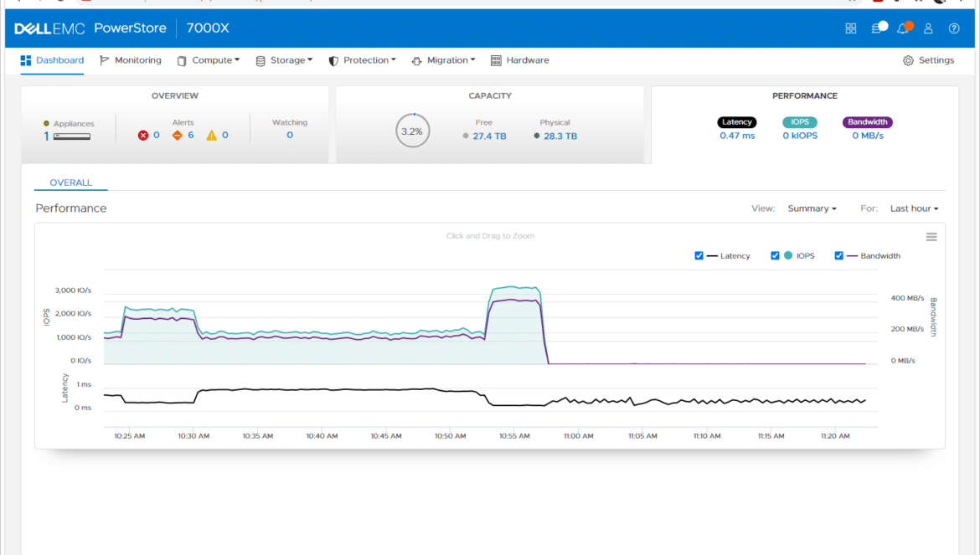This screenshot has width=980, height=555.
Task: Click the minor alerts count 0
Action: click(225, 135)
